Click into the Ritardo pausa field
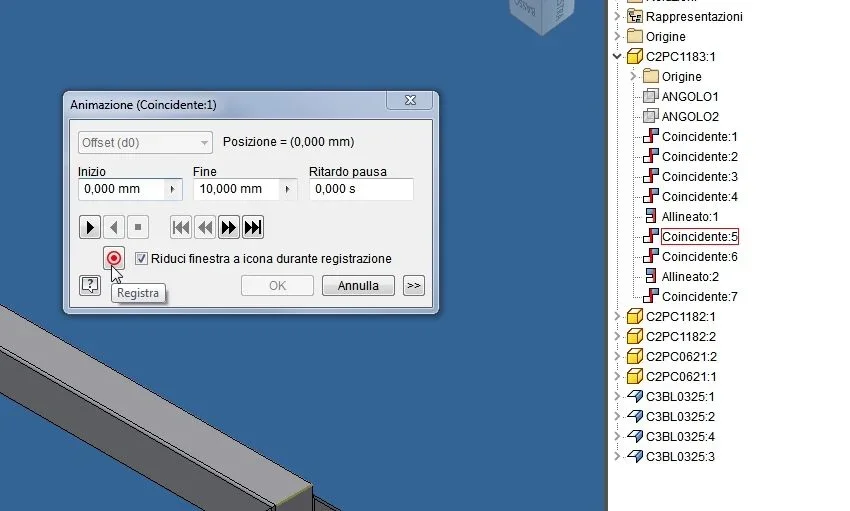 click(361, 189)
